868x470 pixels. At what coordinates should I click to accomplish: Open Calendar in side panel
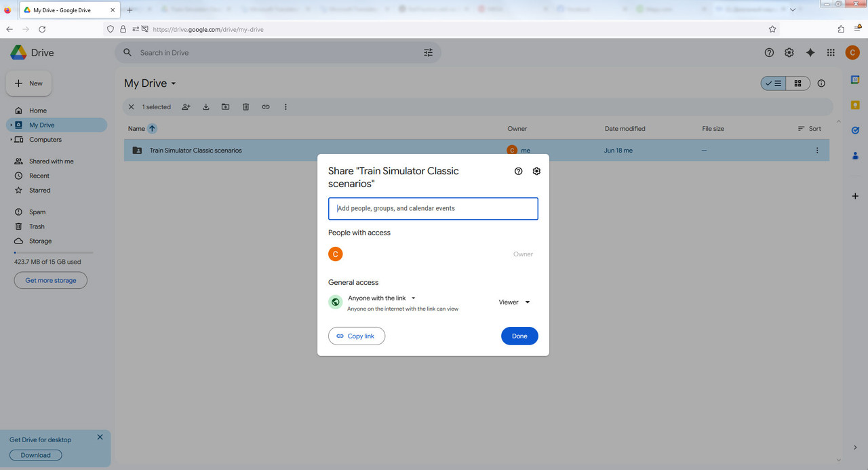(x=855, y=80)
